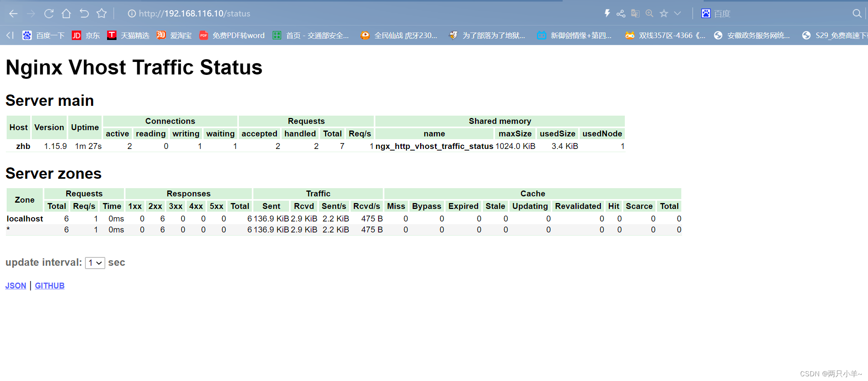Viewport: 868px width, 381px height.
Task: Click the Revalidated cache column header
Action: click(x=578, y=206)
